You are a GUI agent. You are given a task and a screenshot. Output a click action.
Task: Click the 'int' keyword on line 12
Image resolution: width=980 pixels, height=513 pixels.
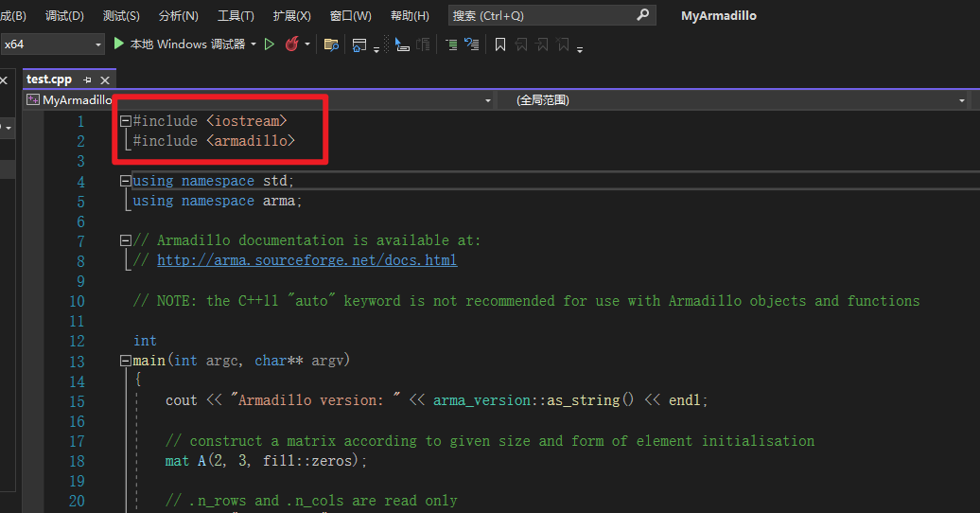tap(145, 341)
